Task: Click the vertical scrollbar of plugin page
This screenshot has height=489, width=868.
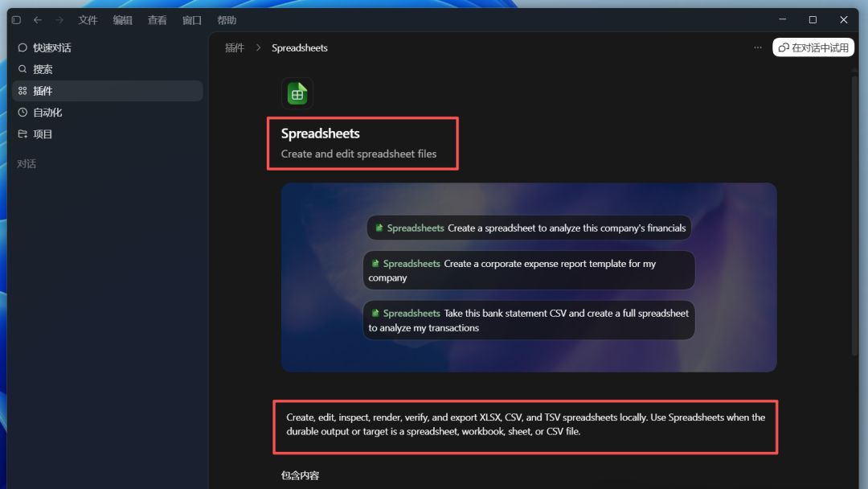Action: [x=854, y=216]
